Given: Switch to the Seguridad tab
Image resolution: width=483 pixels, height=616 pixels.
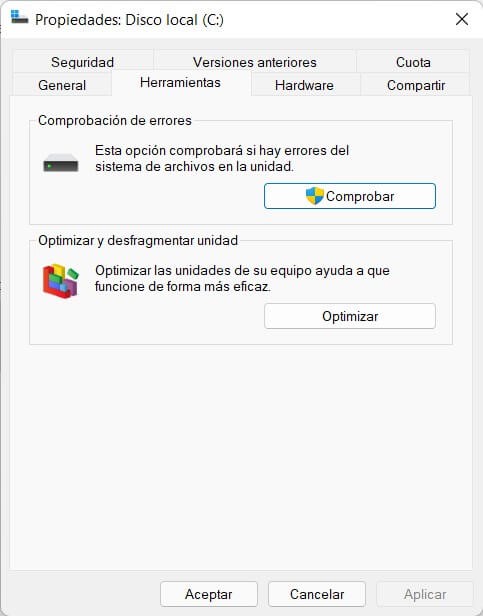Looking at the screenshot, I should pyautogui.click(x=83, y=62).
